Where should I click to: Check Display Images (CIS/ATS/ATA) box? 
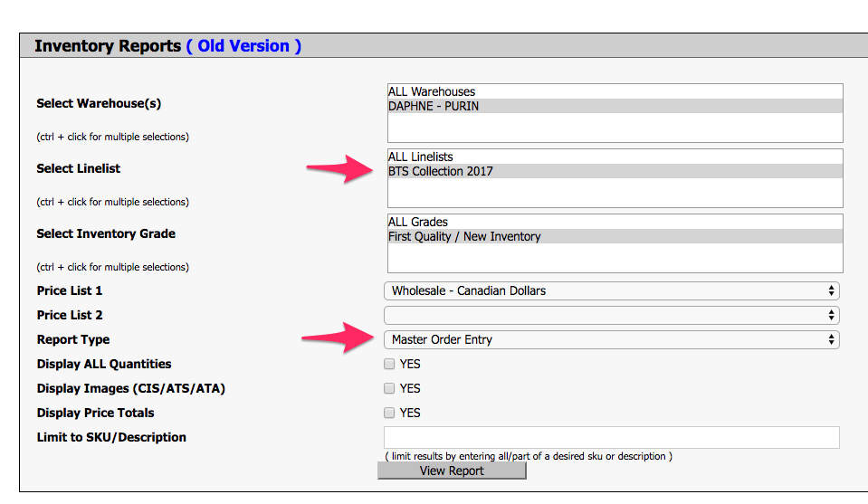(389, 389)
